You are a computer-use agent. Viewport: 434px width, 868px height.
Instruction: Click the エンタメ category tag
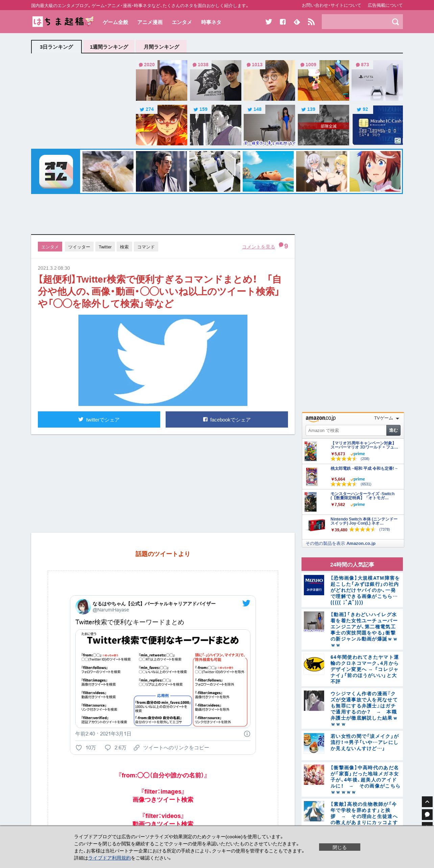[x=50, y=247]
